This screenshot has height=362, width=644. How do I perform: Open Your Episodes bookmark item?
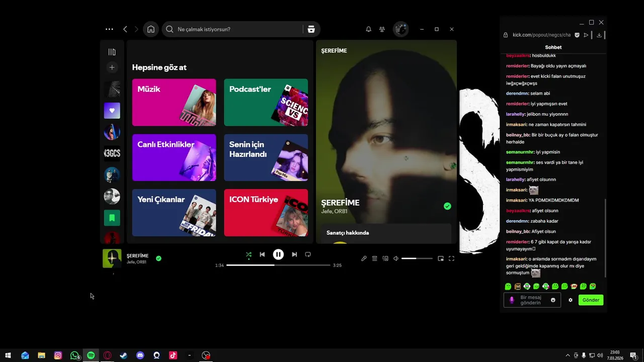[112, 218]
